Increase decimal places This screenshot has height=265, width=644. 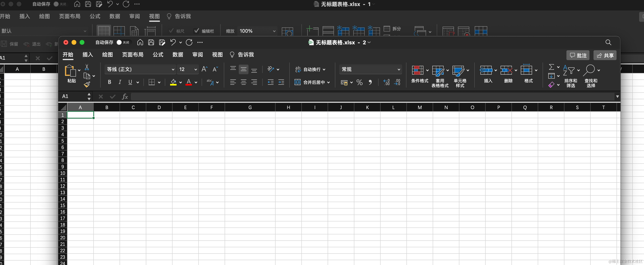point(386,82)
